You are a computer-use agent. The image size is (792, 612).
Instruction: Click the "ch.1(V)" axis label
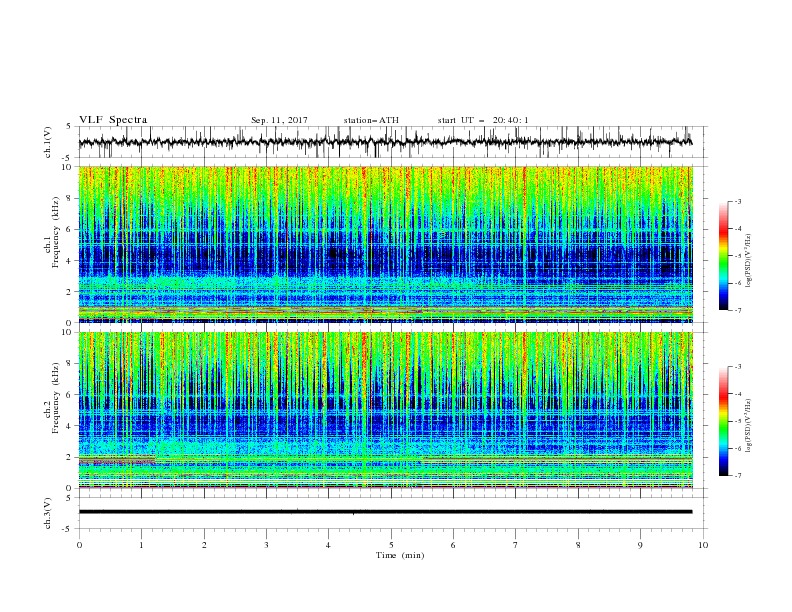48,142
